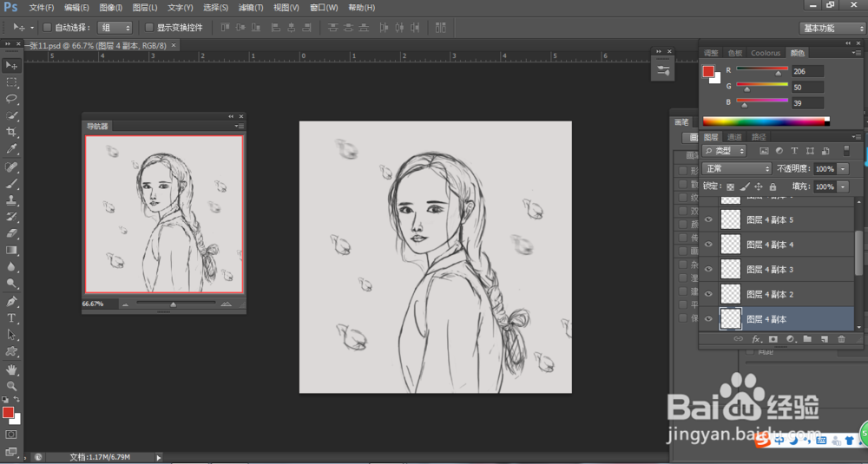Image resolution: width=868 pixels, height=464 pixels.
Task: Select the Quick Selection tool
Action: (x=11, y=115)
